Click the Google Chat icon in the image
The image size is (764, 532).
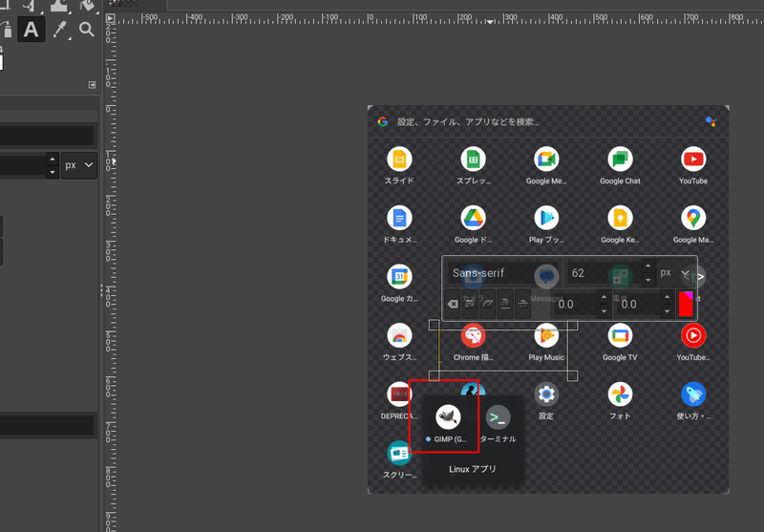pos(620,159)
